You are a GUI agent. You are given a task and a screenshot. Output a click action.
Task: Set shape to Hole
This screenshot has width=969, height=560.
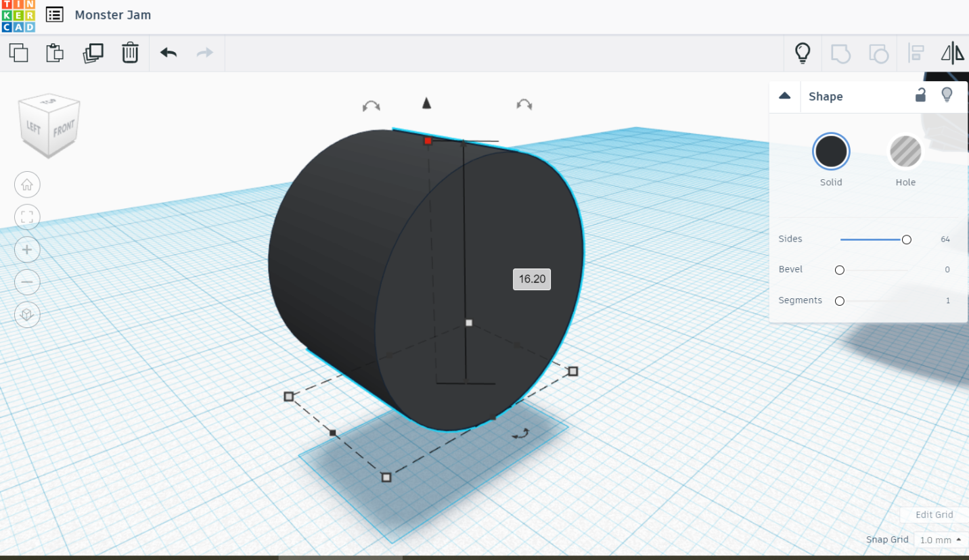click(x=905, y=151)
